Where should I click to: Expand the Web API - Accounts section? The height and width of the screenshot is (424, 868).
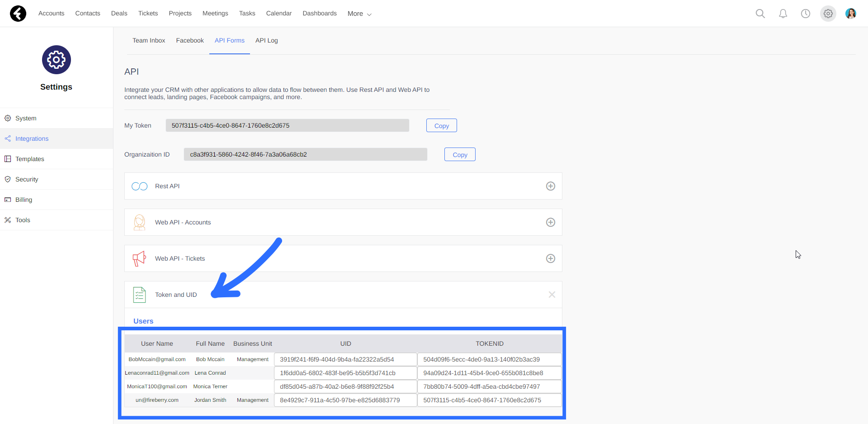551,222
